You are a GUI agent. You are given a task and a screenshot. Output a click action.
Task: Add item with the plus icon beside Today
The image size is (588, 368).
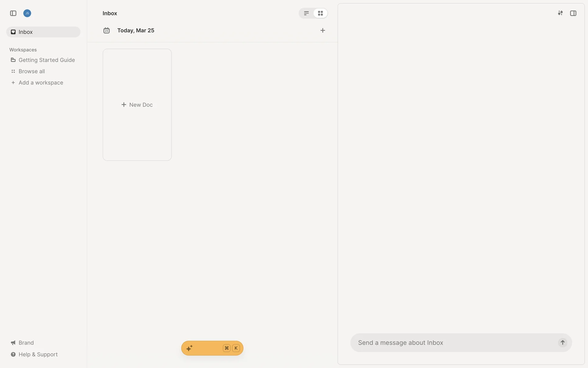tap(322, 30)
